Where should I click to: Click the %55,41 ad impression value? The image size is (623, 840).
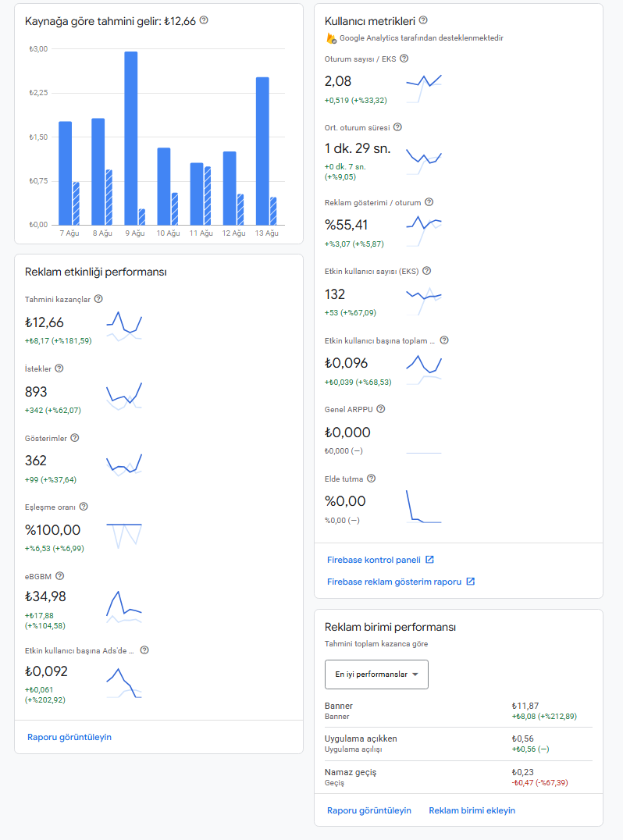pos(346,225)
